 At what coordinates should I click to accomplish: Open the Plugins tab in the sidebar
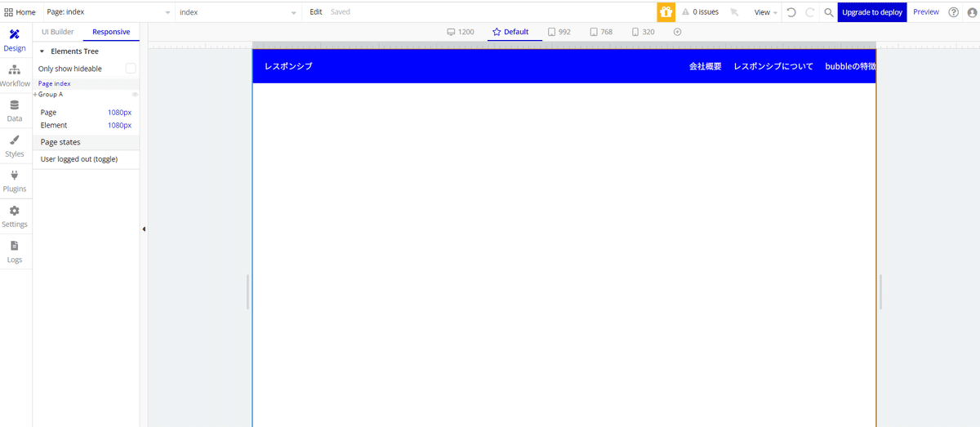(15, 180)
